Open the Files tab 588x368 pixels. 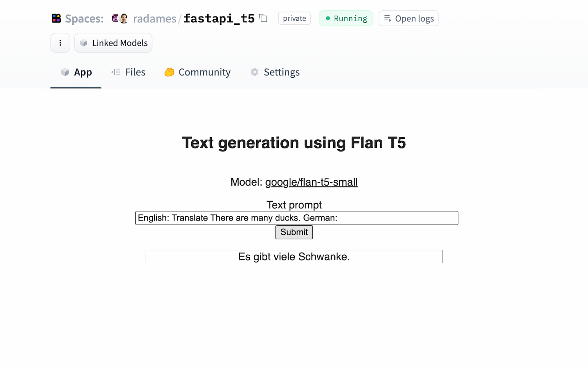[x=129, y=72]
